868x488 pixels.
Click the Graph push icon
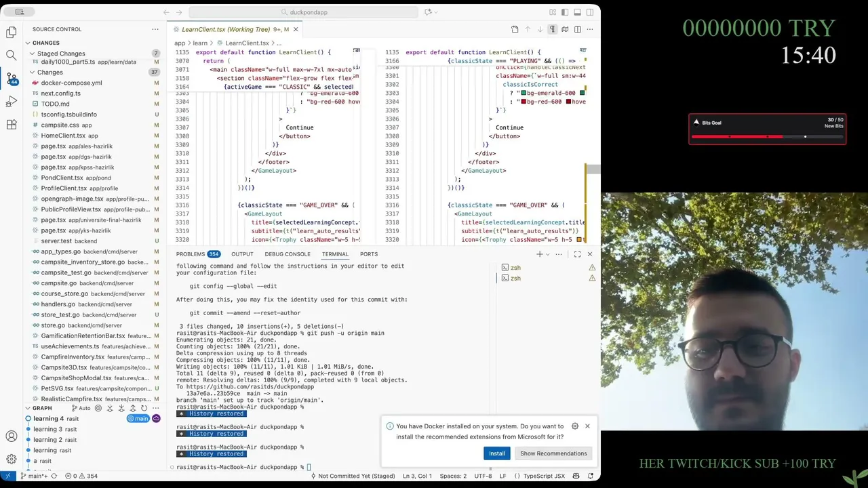point(132,408)
